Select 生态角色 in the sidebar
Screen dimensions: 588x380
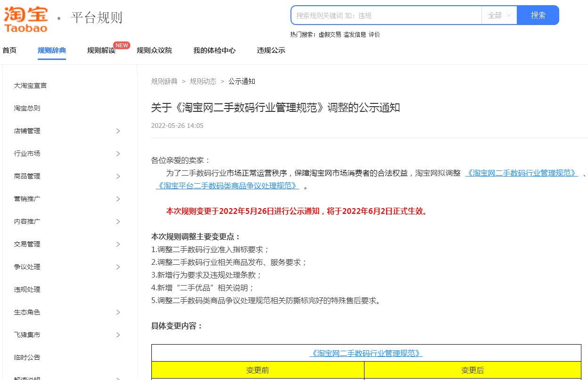(x=27, y=312)
